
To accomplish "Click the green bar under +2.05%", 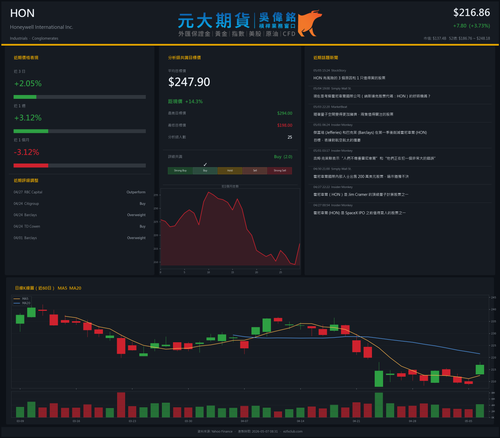I will [25, 97].
